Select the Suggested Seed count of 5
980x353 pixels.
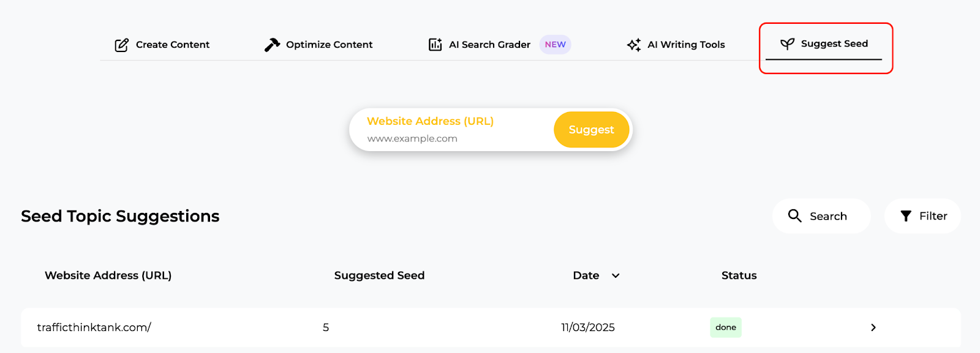pos(325,327)
